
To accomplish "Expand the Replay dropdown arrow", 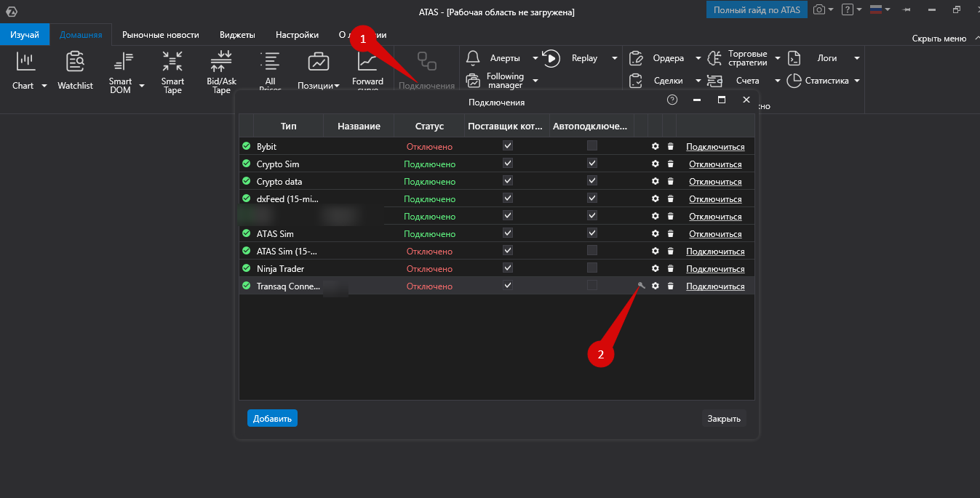I will tap(615, 58).
